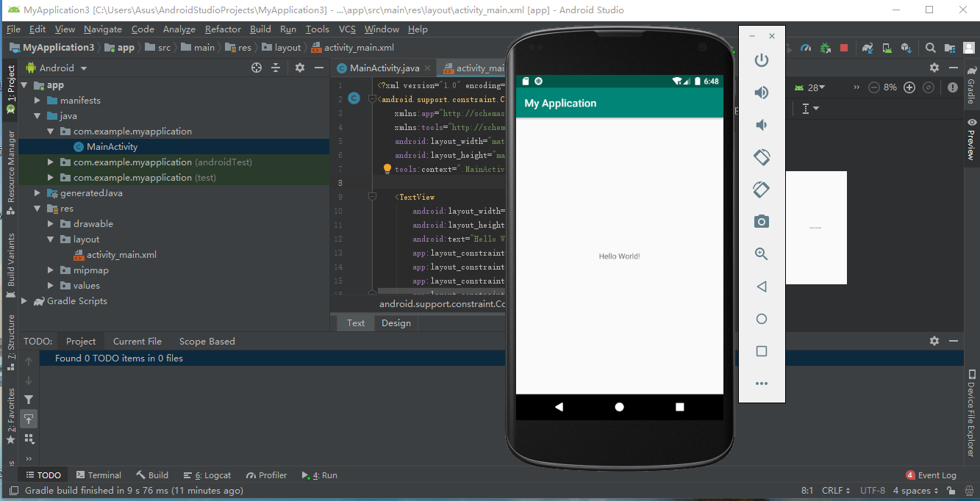Sync project with Gradle files icon
This screenshot has width=980, height=501.
pos(868,48)
